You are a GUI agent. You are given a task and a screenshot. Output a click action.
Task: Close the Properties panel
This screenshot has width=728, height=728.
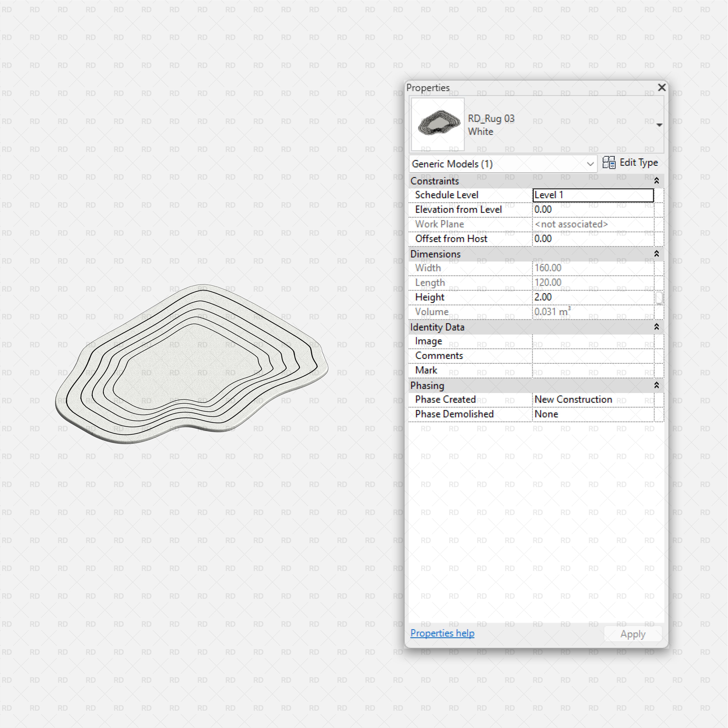(x=661, y=88)
